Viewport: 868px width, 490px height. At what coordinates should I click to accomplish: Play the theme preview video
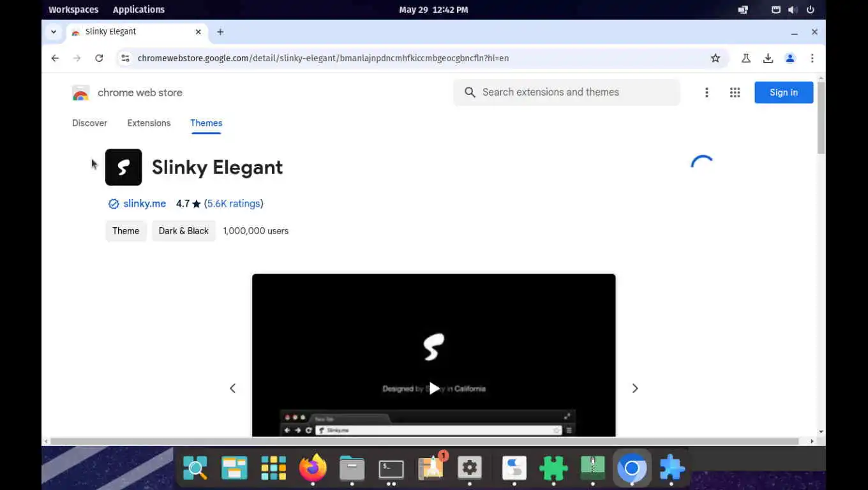pos(434,388)
